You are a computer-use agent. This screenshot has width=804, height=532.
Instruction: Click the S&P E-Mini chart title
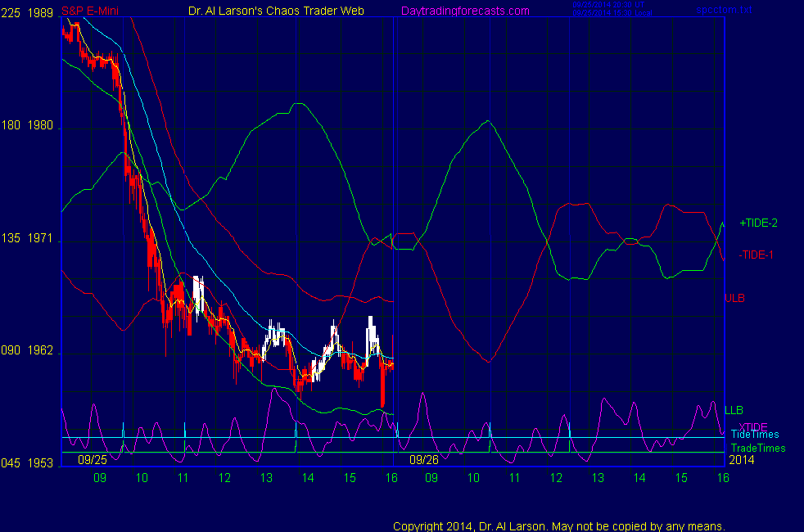pos(90,11)
